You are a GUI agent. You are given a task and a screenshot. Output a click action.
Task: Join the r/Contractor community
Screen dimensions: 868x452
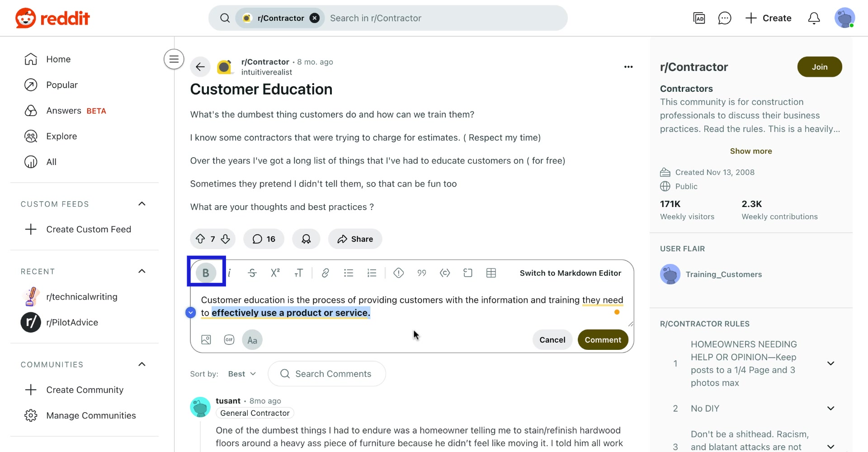[x=820, y=66]
